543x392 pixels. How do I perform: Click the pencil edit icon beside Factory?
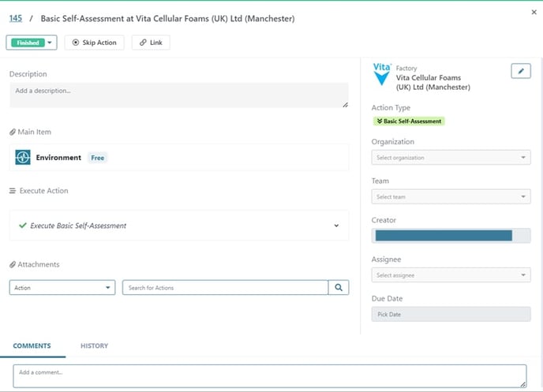(x=520, y=71)
